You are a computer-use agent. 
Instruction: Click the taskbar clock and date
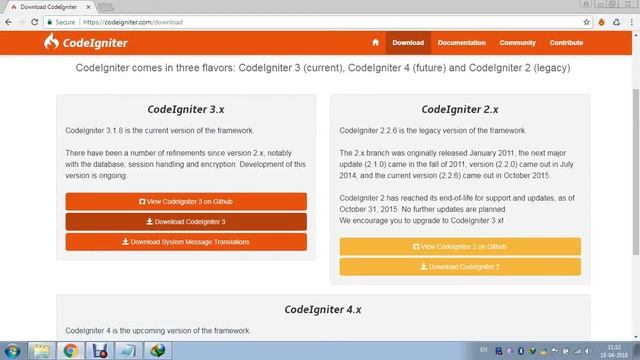[614, 351]
